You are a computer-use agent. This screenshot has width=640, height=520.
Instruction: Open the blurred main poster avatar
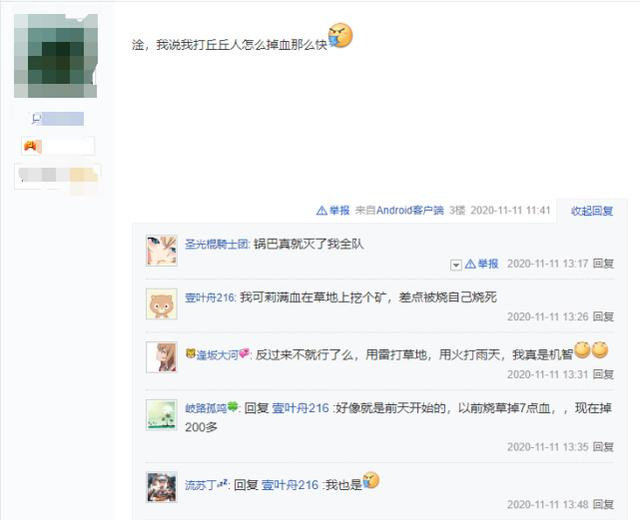[56, 56]
